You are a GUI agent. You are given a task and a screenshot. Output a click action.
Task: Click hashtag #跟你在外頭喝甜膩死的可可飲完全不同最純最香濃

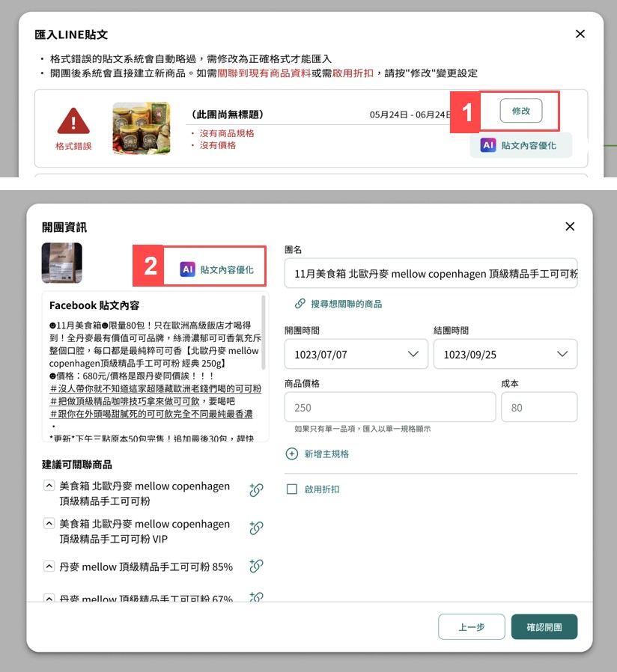[151, 414]
